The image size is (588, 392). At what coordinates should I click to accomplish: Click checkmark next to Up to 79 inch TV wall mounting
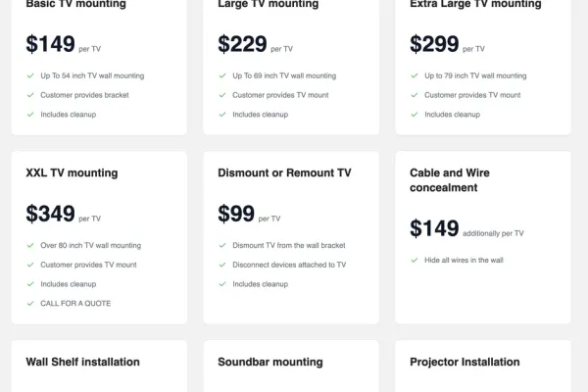point(415,75)
